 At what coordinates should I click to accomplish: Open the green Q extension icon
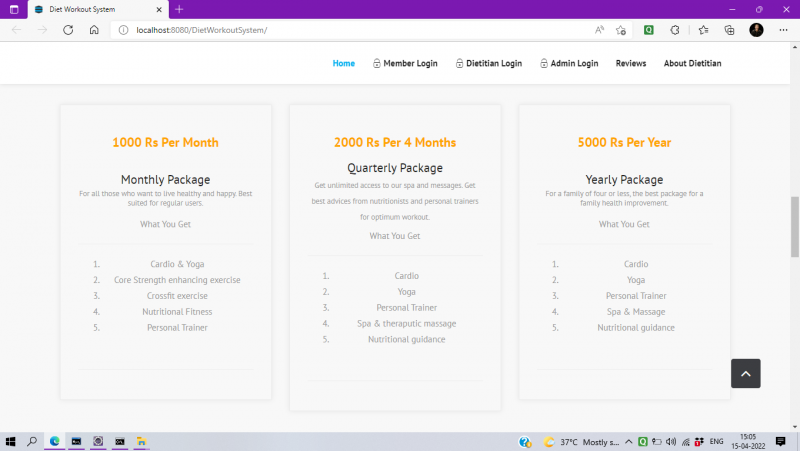tap(648, 30)
